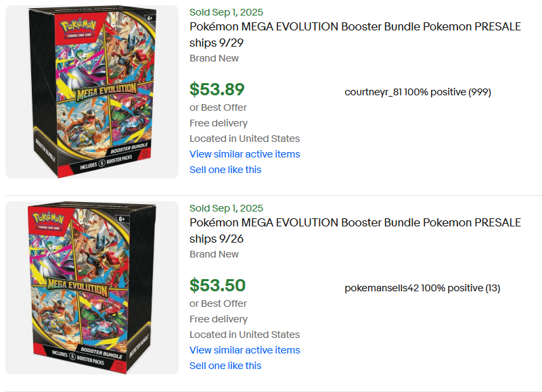This screenshot has height=392, width=542.
Task: Click seller pokemansells42 feedback info
Action: pyautogui.click(x=422, y=288)
